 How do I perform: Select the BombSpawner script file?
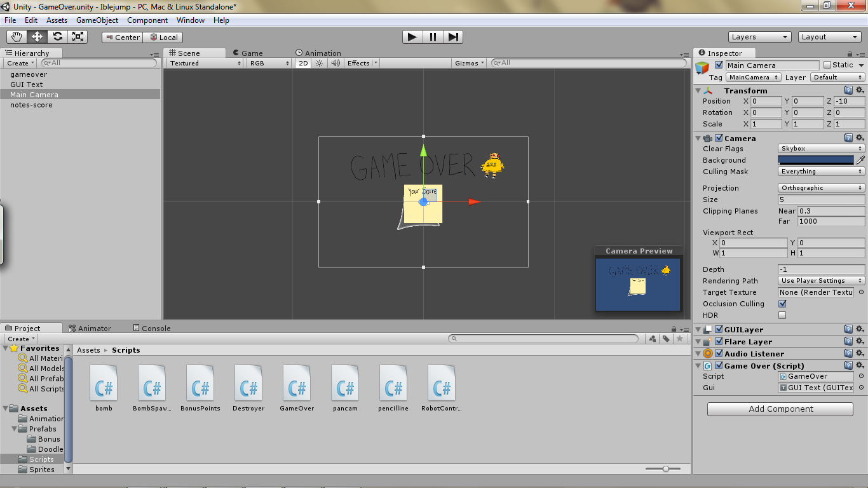tap(152, 388)
